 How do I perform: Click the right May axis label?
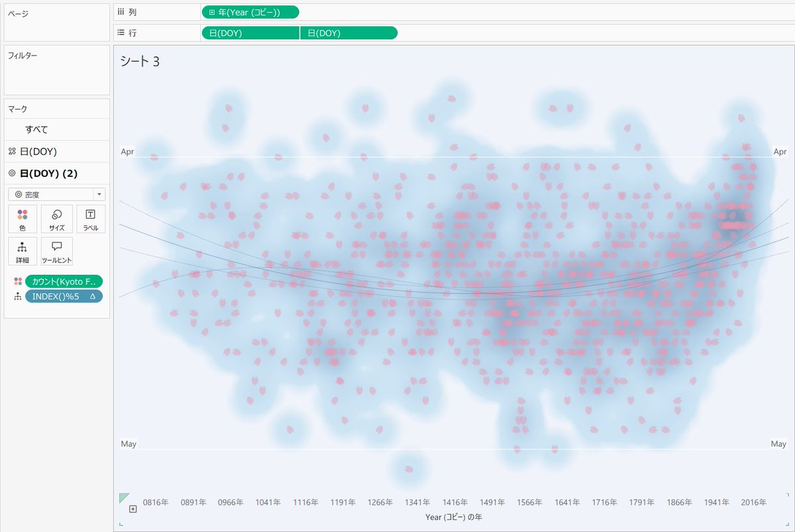tap(778, 444)
